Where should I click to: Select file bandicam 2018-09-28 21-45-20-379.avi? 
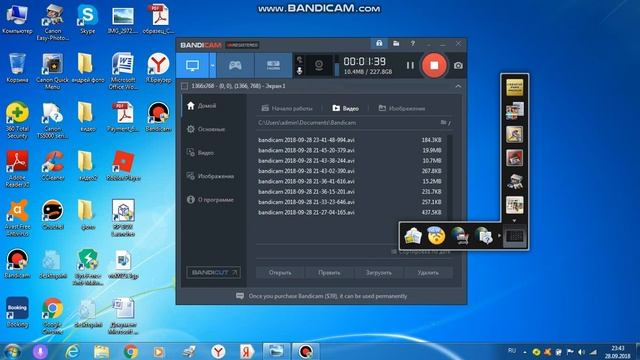point(350,150)
